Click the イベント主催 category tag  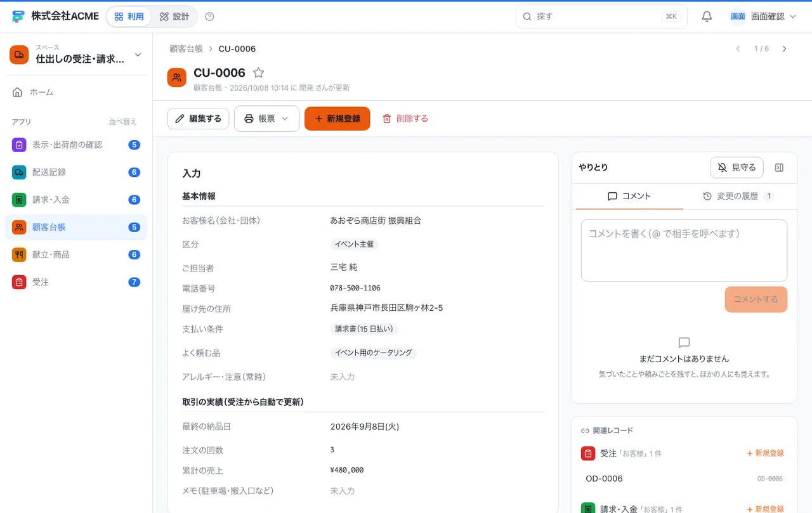[x=355, y=244]
